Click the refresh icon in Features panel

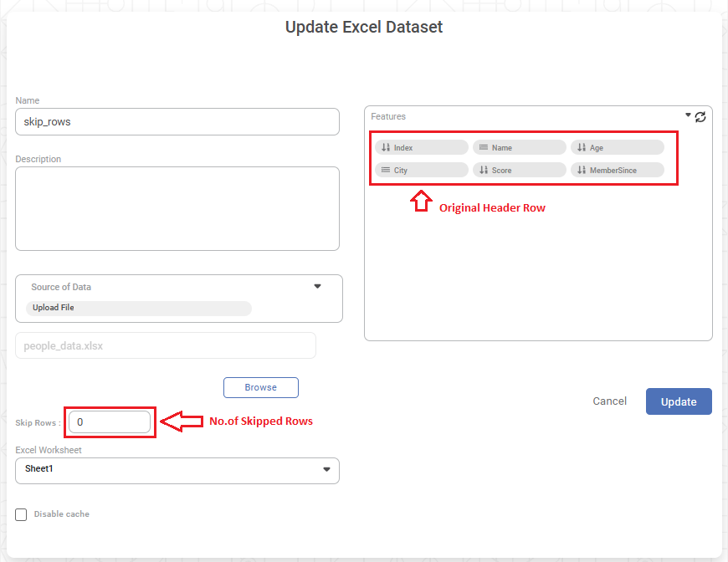point(700,117)
